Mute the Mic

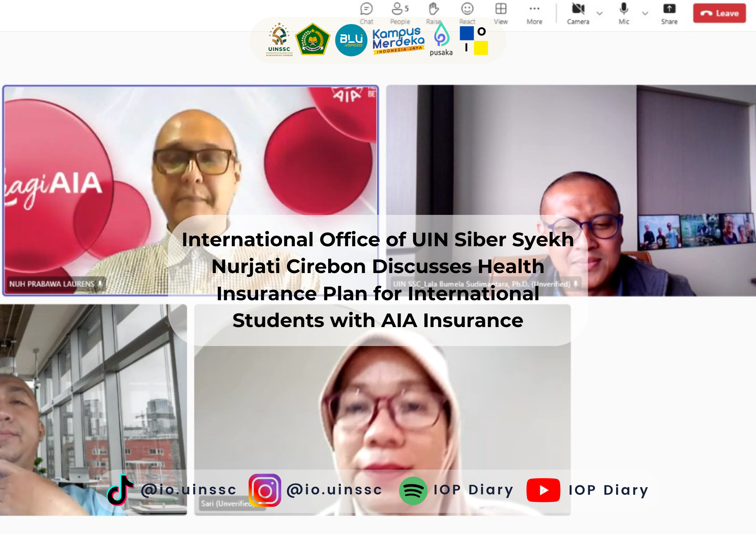pyautogui.click(x=624, y=13)
